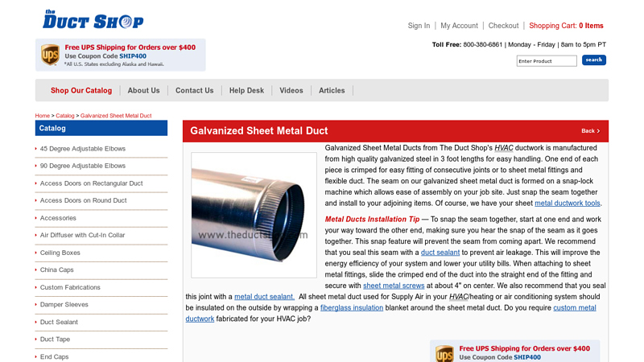Open Access Doors on Round Duct
Image resolution: width=644 pixels, height=362 pixels.
83,200
